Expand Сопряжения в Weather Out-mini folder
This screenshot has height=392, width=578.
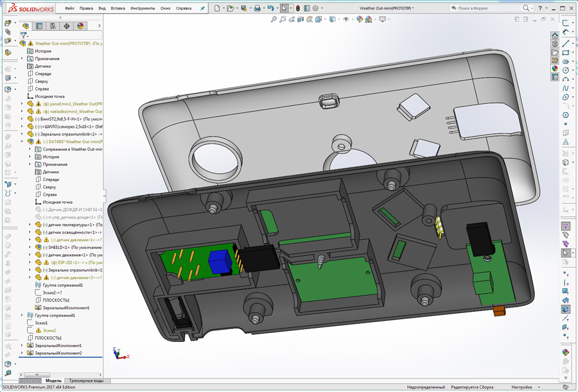tap(30, 149)
